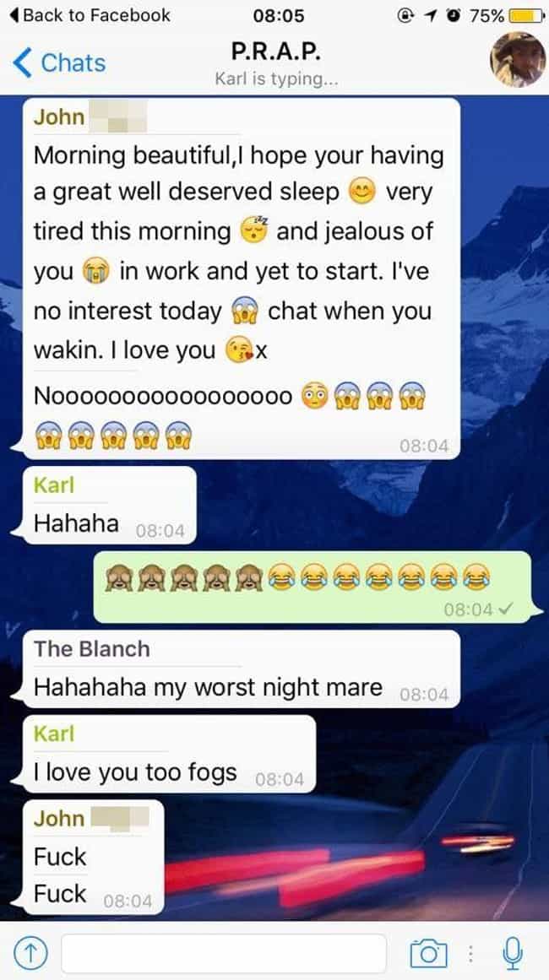Tap the location arrow status icon
Screen dimensions: 549x980
tap(431, 16)
